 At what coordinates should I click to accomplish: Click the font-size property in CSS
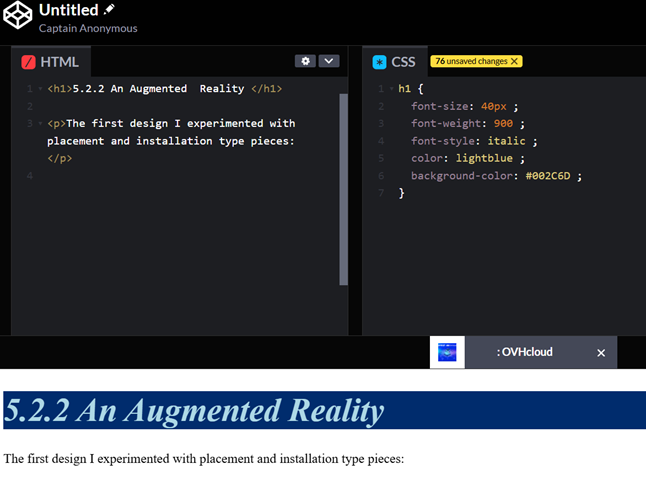(440, 106)
